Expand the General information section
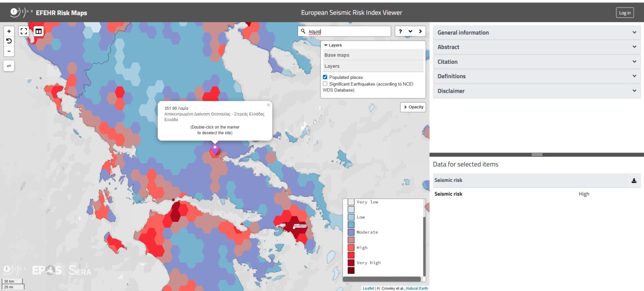 pyautogui.click(x=537, y=33)
